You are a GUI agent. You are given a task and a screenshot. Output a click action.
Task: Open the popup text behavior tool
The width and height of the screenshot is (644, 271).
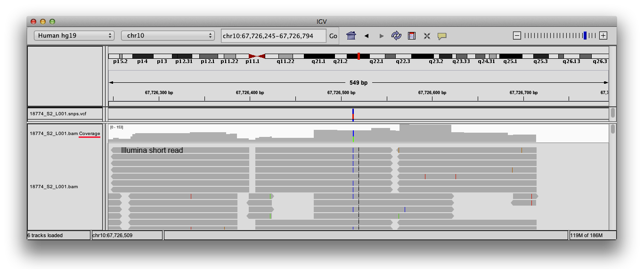441,36
